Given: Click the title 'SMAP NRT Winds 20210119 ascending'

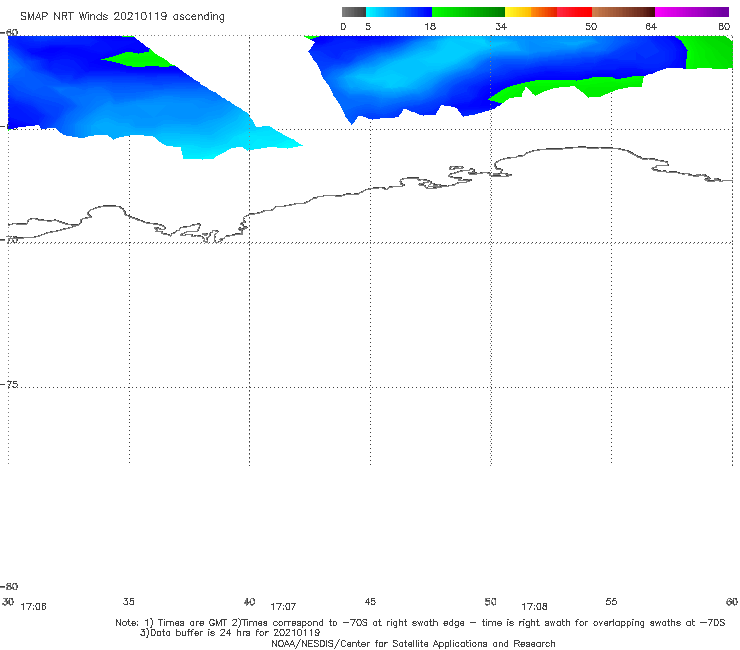Looking at the screenshot, I should tap(122, 17).
